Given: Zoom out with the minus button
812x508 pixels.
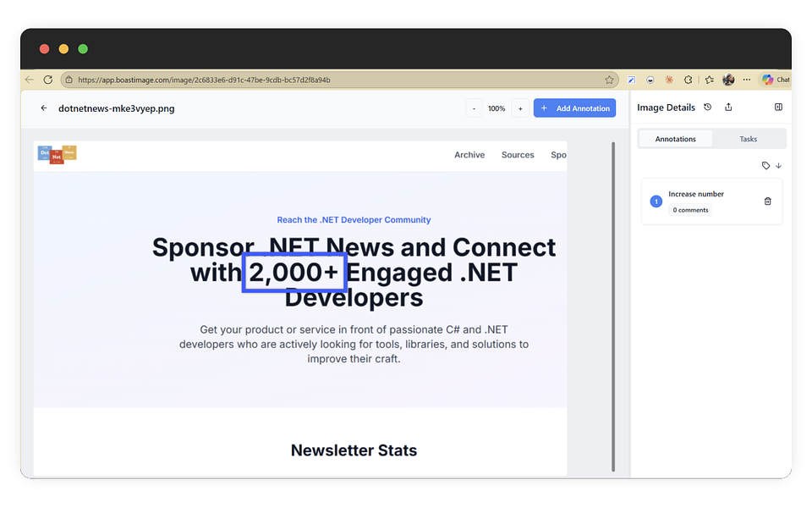Looking at the screenshot, I should click(x=474, y=108).
